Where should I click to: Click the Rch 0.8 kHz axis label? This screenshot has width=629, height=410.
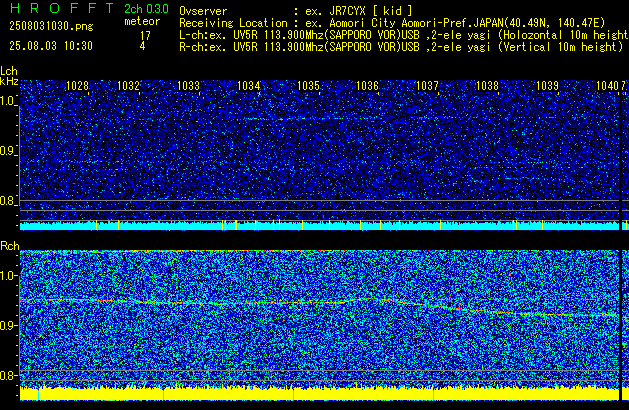(x=8, y=375)
